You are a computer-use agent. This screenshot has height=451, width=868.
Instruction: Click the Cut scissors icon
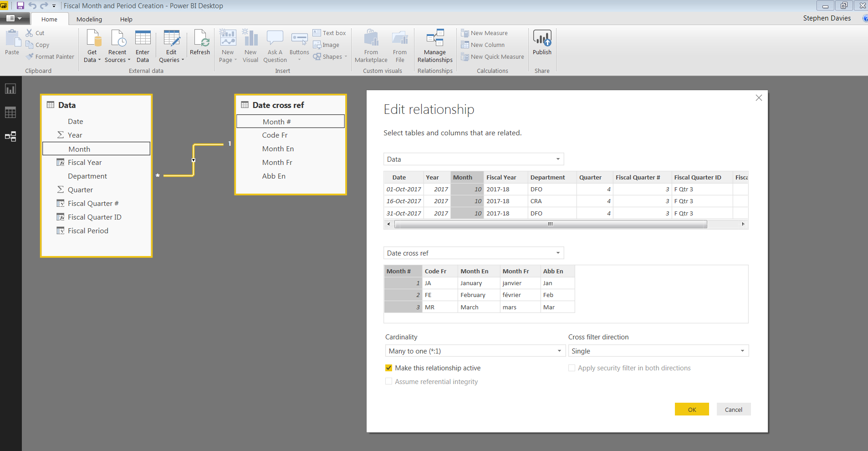[29, 33]
